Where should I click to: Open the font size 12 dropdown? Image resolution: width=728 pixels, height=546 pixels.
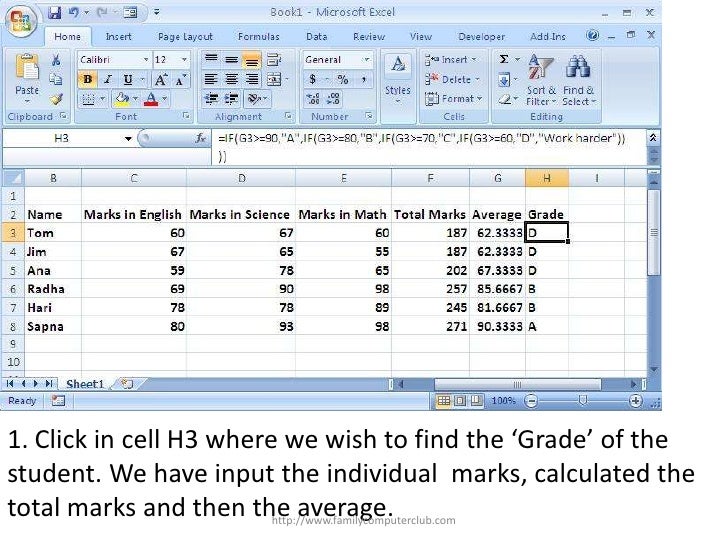[x=184, y=59]
